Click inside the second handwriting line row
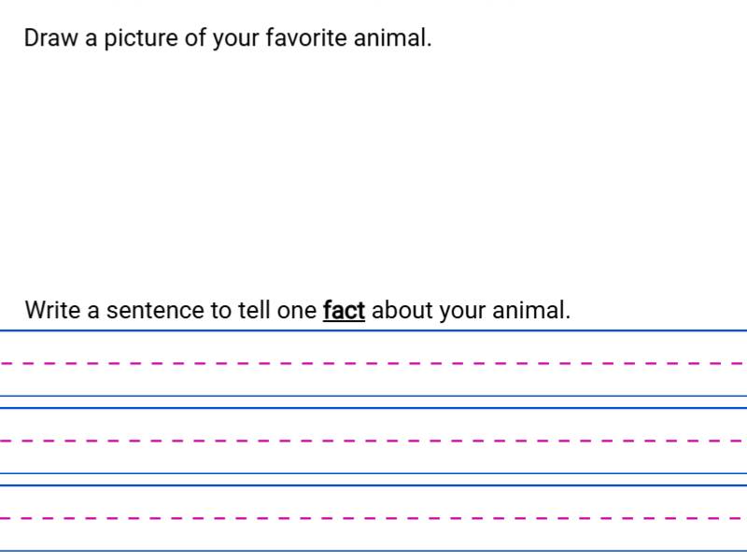747x560 pixels. (x=373, y=457)
